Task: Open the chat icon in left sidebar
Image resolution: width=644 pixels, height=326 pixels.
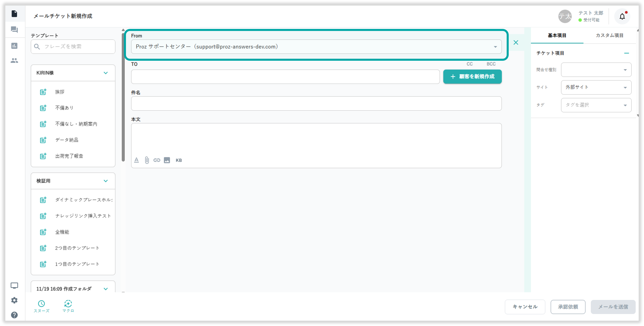Action: click(x=14, y=30)
